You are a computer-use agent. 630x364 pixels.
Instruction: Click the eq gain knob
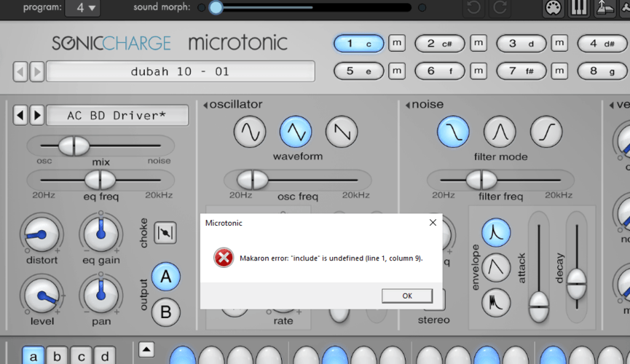pos(101,234)
